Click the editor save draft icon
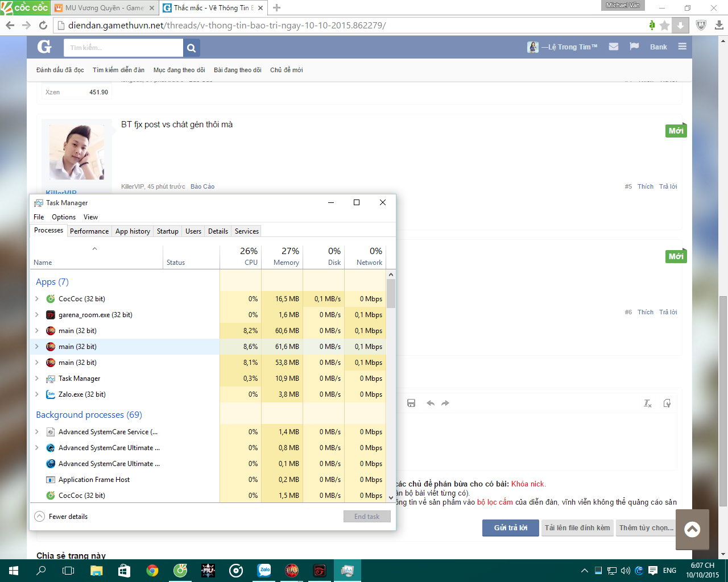 [x=411, y=403]
